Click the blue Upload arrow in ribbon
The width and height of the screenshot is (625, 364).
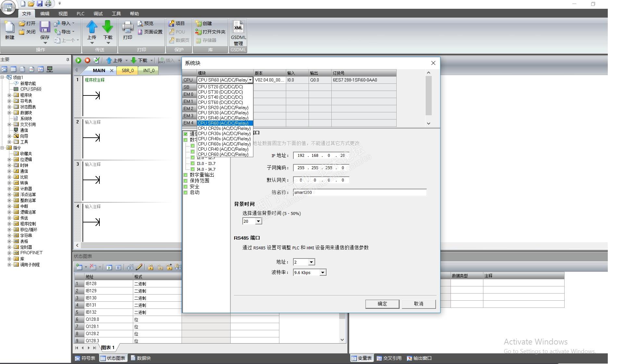point(92,27)
